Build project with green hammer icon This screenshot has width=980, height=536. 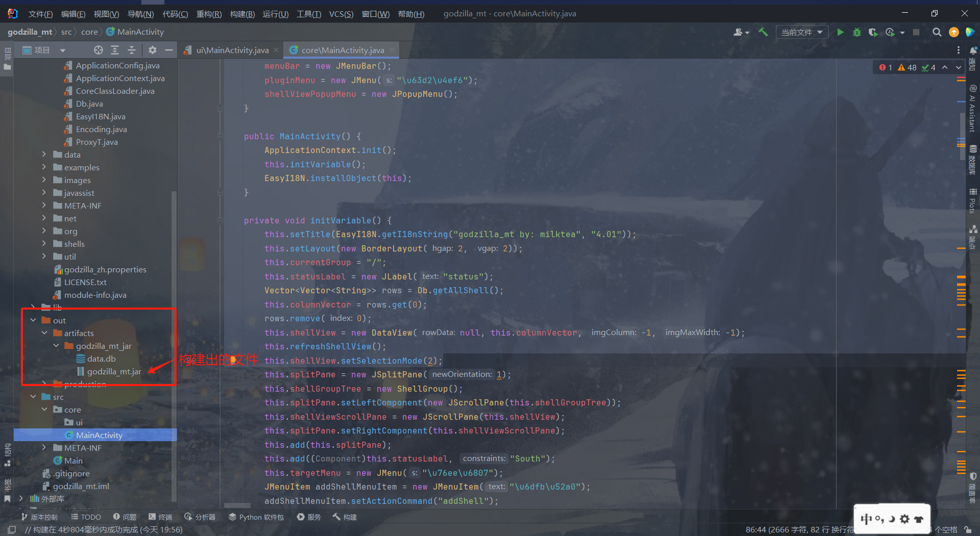763,32
